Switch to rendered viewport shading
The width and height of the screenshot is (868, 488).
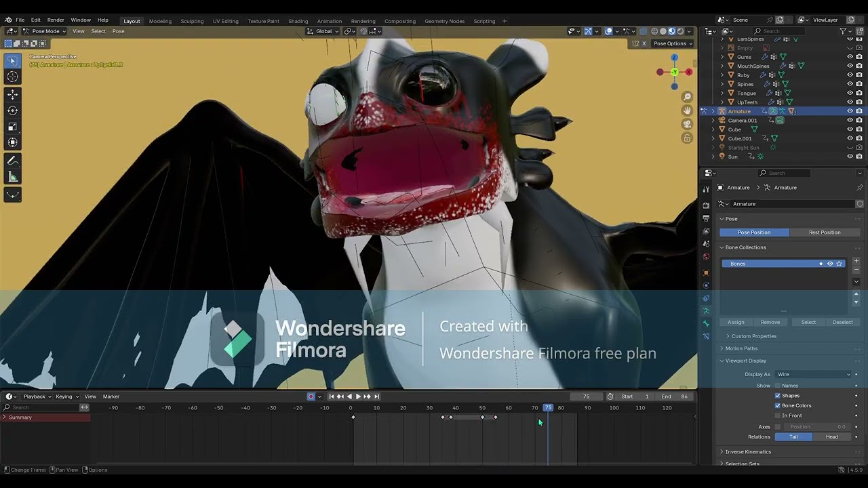click(x=680, y=31)
